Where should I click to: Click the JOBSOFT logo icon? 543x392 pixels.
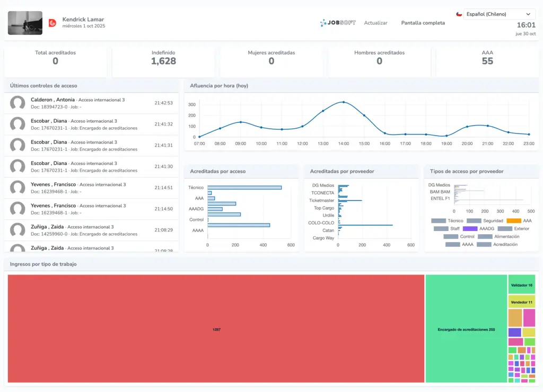[323, 23]
